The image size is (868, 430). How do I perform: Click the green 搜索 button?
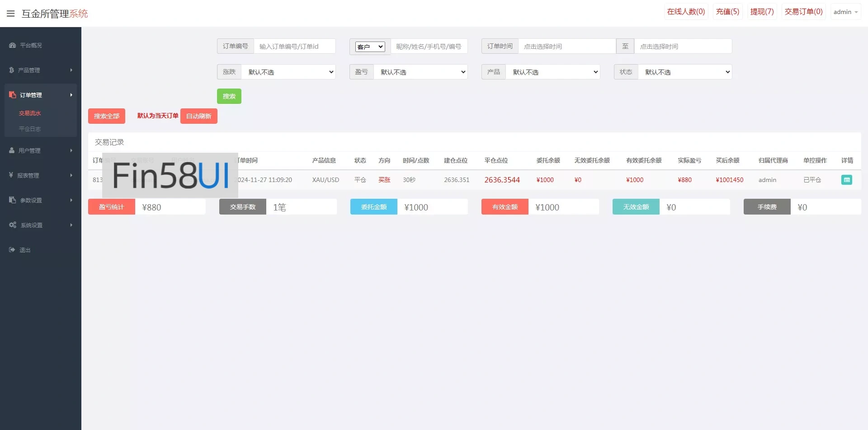[229, 96]
